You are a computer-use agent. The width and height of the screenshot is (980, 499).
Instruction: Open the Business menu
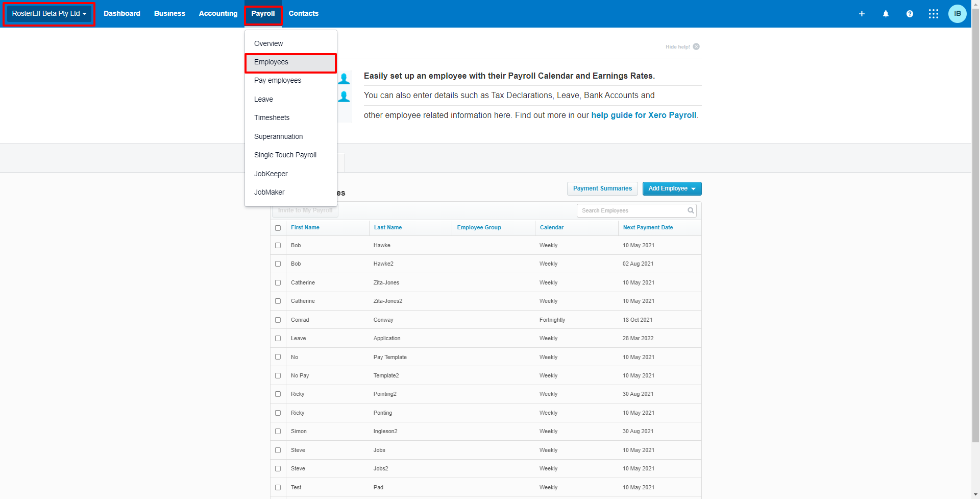pos(169,14)
